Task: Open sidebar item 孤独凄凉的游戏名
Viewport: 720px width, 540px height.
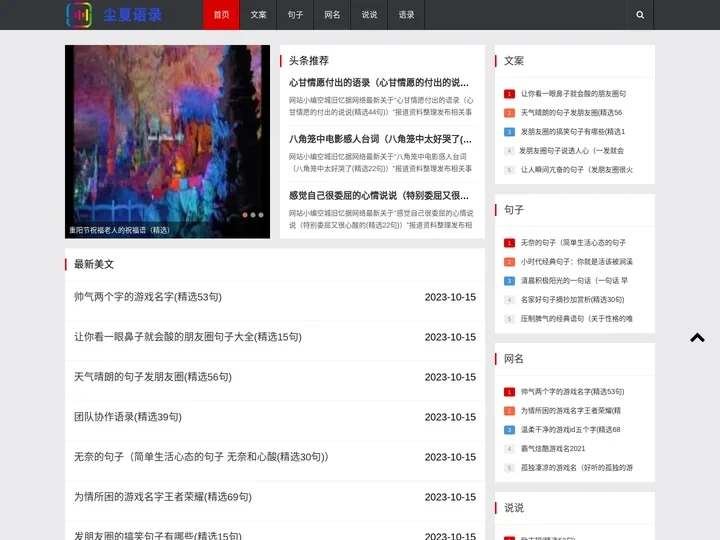Action: (577, 468)
